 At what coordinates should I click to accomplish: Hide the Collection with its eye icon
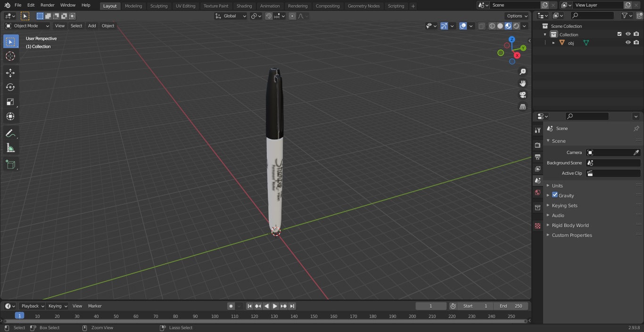628,34
